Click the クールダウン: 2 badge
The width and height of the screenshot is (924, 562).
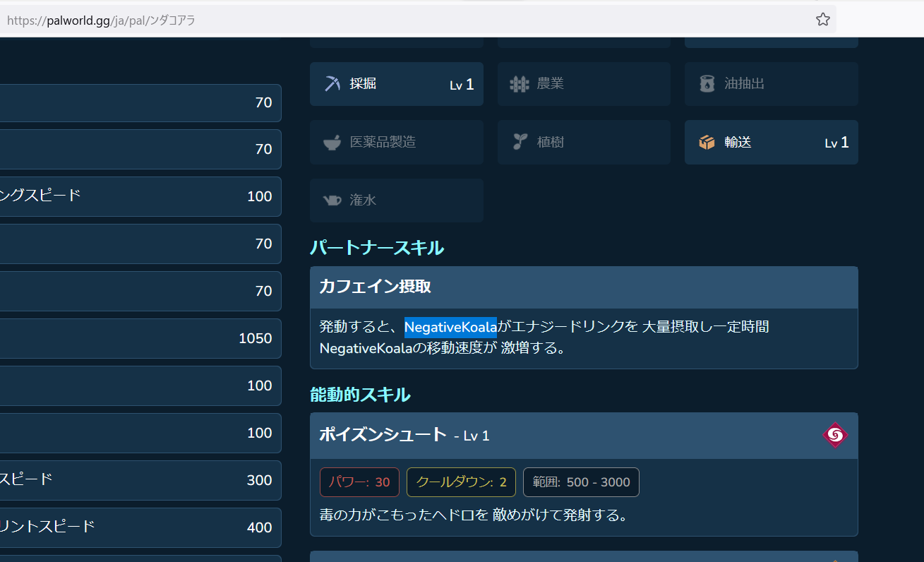tap(461, 482)
